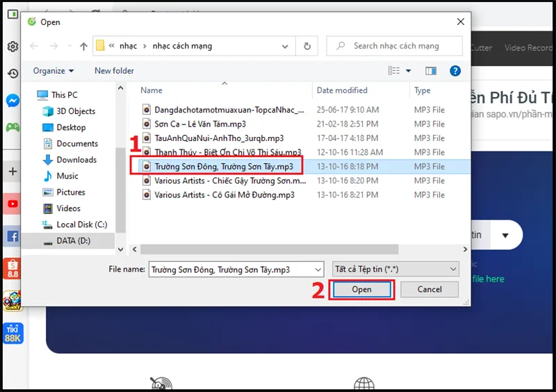
Task: Open Documents in navigation pane
Action: click(70, 144)
